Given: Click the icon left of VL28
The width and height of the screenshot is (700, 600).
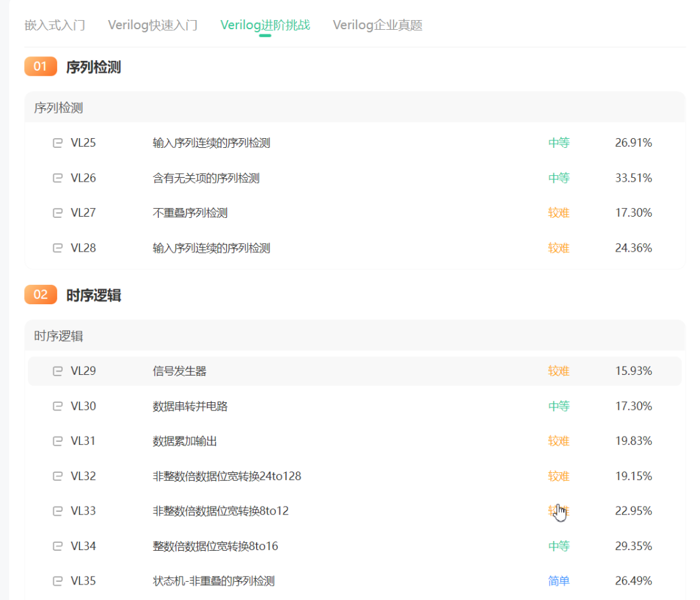Looking at the screenshot, I should pos(58,248).
